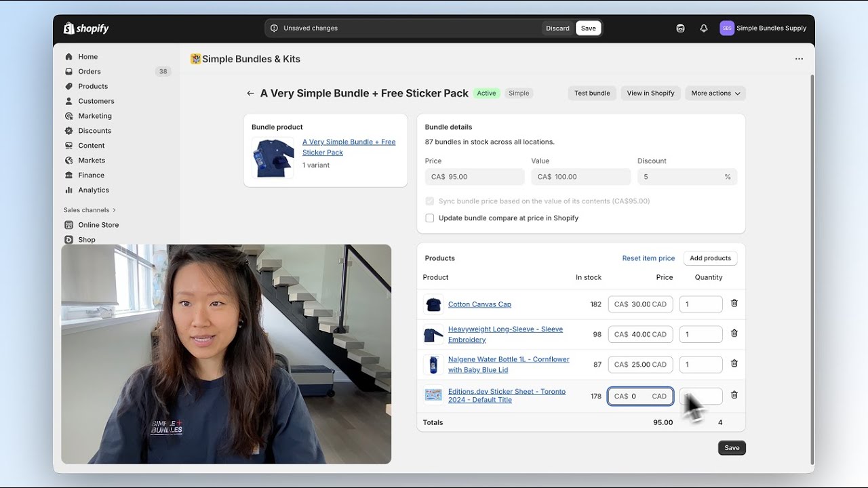Click the page vertical scrollbar
The width and height of the screenshot is (868, 488).
point(812,268)
